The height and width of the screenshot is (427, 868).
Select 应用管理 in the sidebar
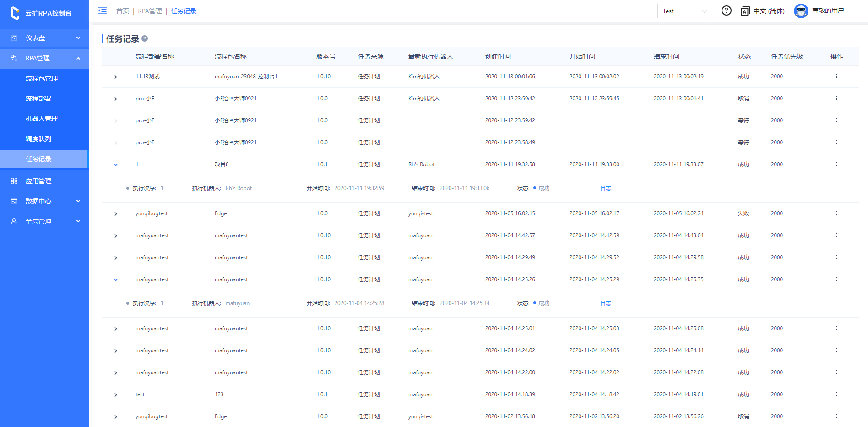(x=38, y=181)
